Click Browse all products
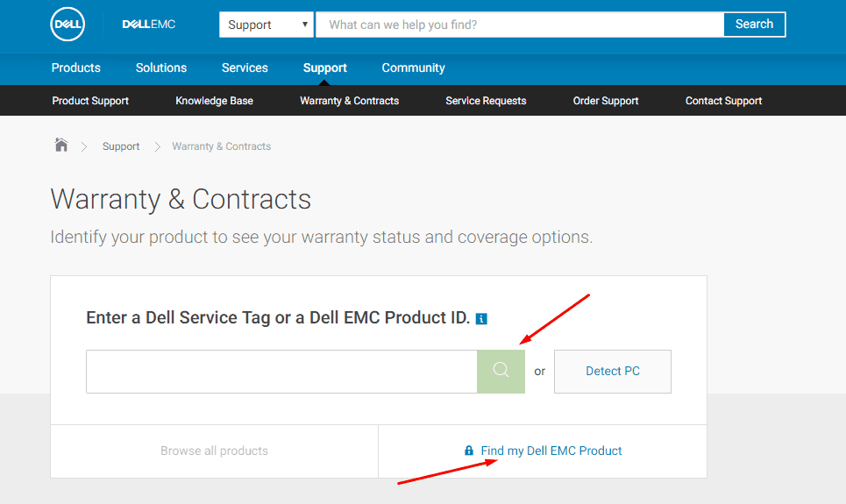 [214, 451]
